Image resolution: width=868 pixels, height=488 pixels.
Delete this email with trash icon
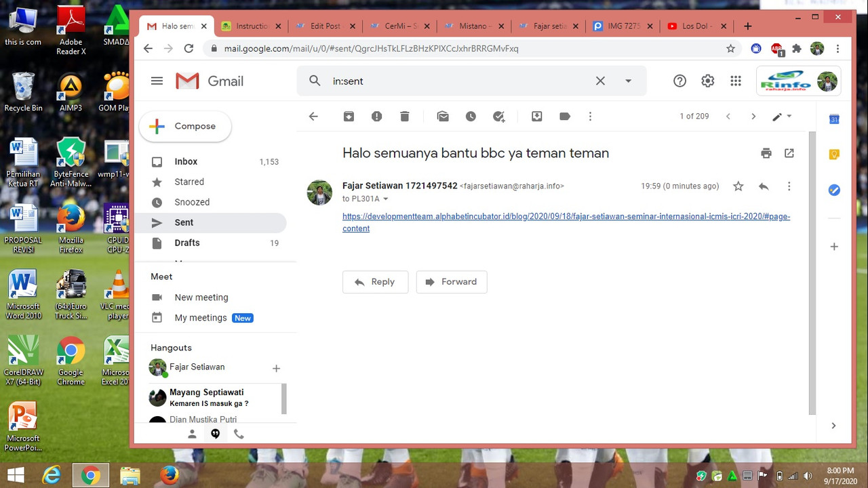click(405, 117)
